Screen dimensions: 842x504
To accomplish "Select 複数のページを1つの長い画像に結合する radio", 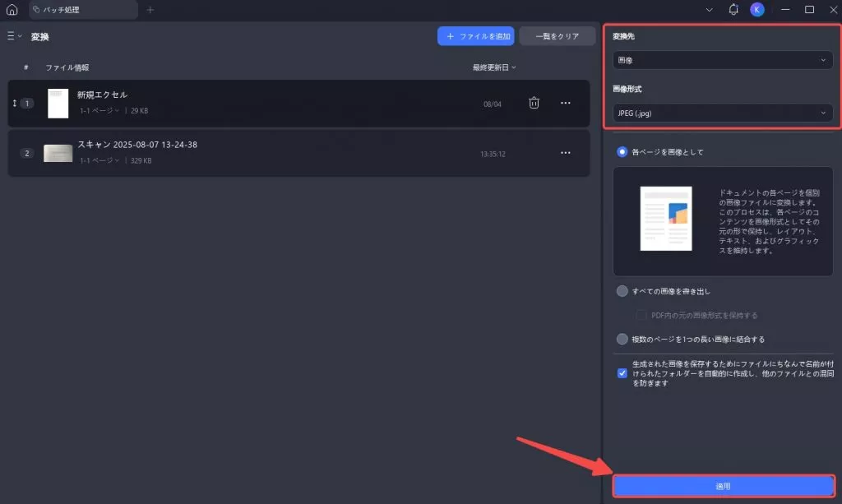I will 622,339.
